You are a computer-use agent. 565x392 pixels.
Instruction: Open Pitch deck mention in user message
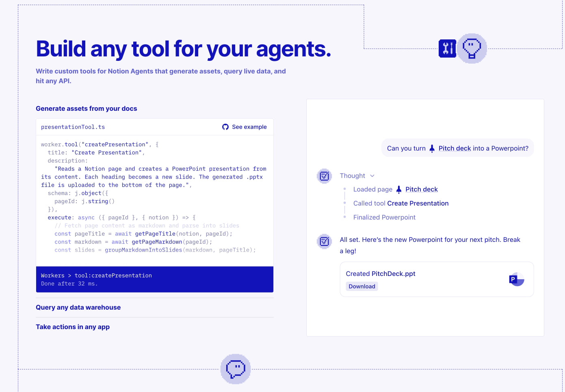pyautogui.click(x=455, y=149)
